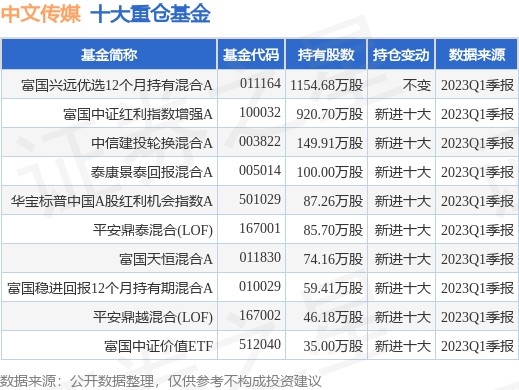Screen dimensions: 519x390
Task: Click 2023Q1季报 in the 167001 row
Action: pyautogui.click(x=477, y=230)
